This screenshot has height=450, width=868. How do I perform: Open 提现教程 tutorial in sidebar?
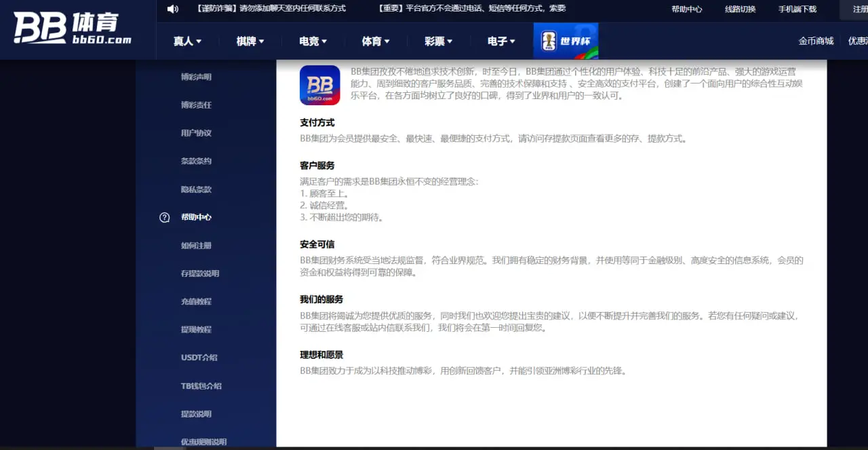pos(196,330)
